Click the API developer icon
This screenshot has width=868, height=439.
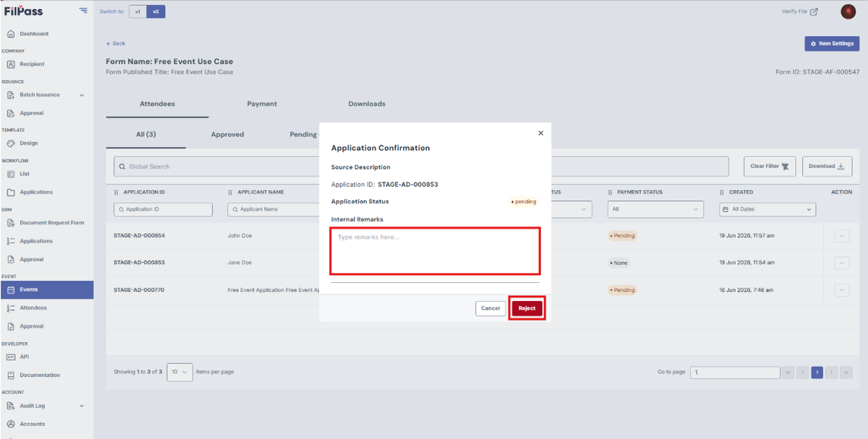[x=11, y=357]
